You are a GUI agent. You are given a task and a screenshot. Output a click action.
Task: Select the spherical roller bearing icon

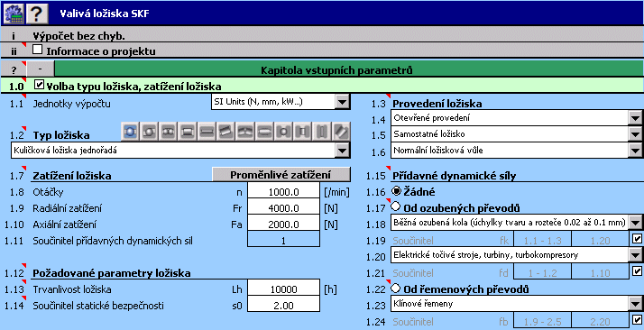245,132
